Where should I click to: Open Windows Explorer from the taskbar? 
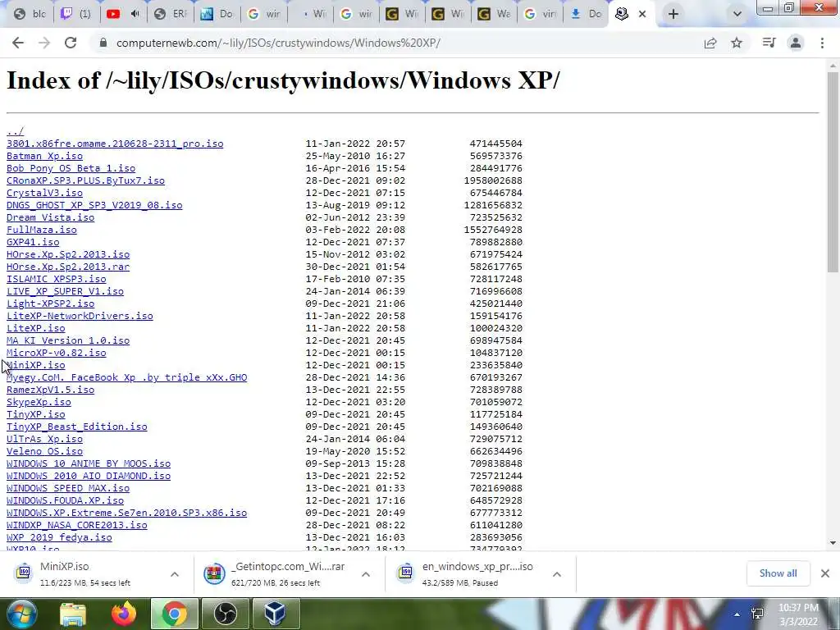click(73, 614)
